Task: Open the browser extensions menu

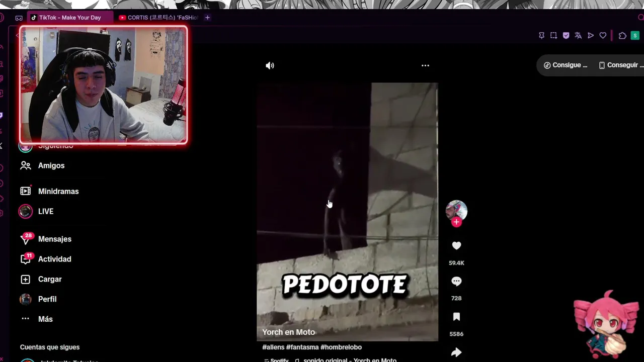Action: tap(622, 36)
